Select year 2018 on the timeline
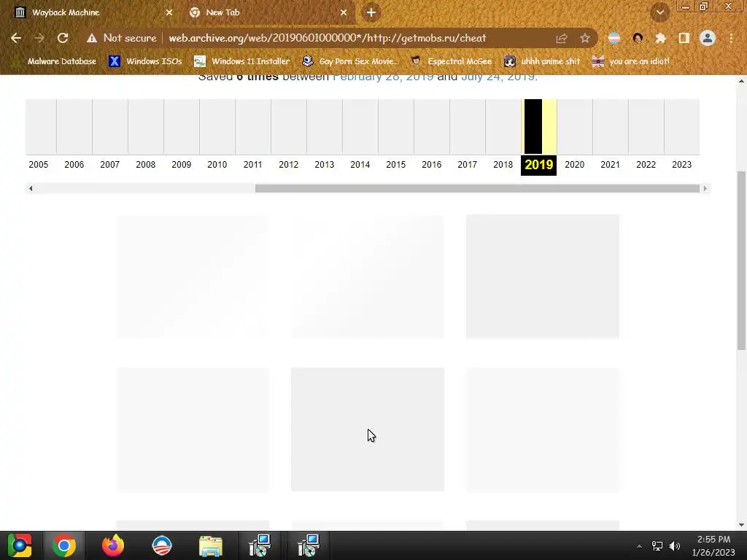 [x=503, y=165]
